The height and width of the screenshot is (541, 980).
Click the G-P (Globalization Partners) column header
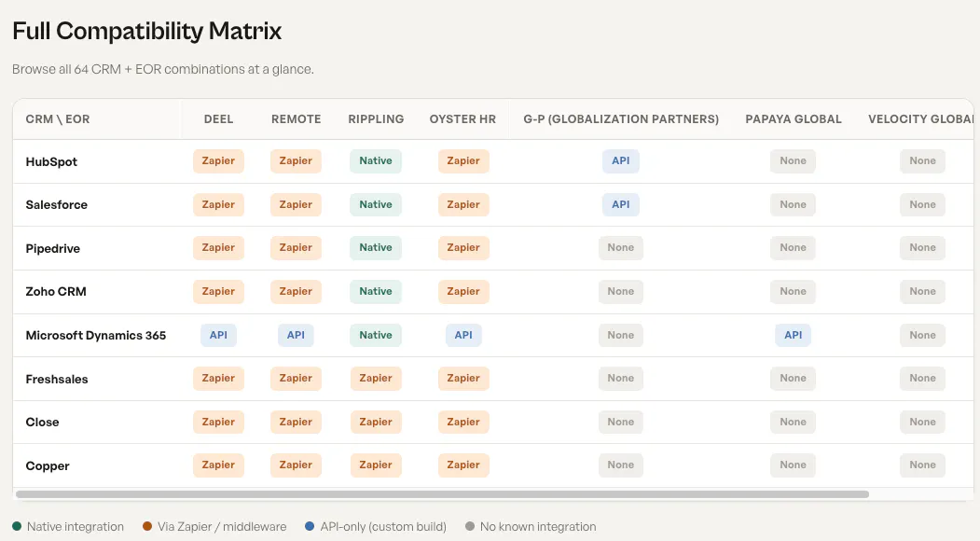tap(621, 118)
